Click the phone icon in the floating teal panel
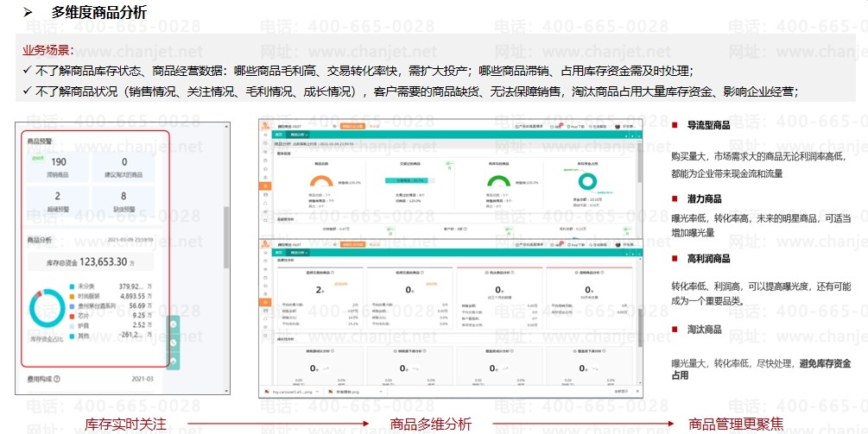The image size is (868, 434). click(x=174, y=343)
